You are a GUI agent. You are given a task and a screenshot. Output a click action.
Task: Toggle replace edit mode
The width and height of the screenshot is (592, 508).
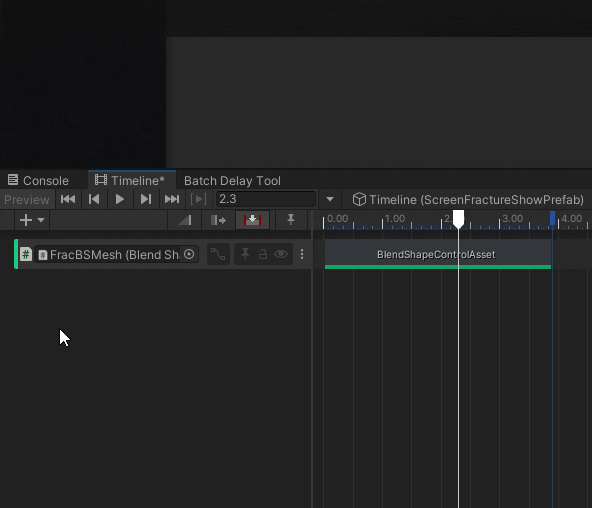tap(253, 220)
